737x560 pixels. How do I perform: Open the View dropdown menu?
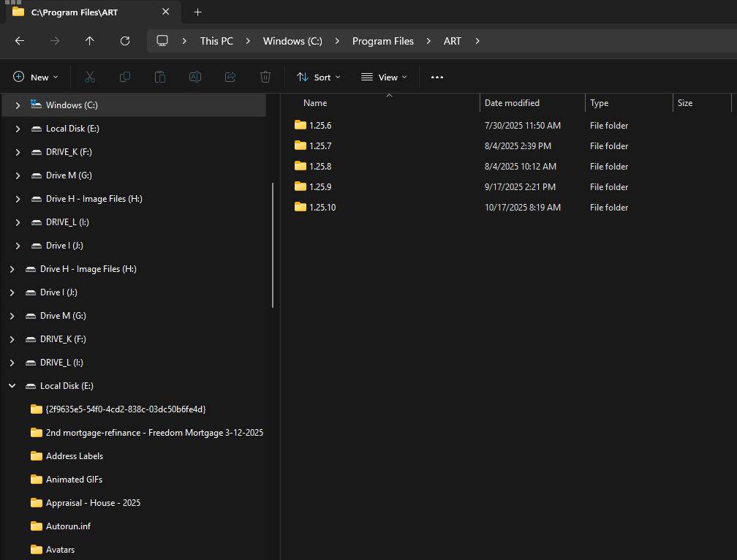coord(384,77)
